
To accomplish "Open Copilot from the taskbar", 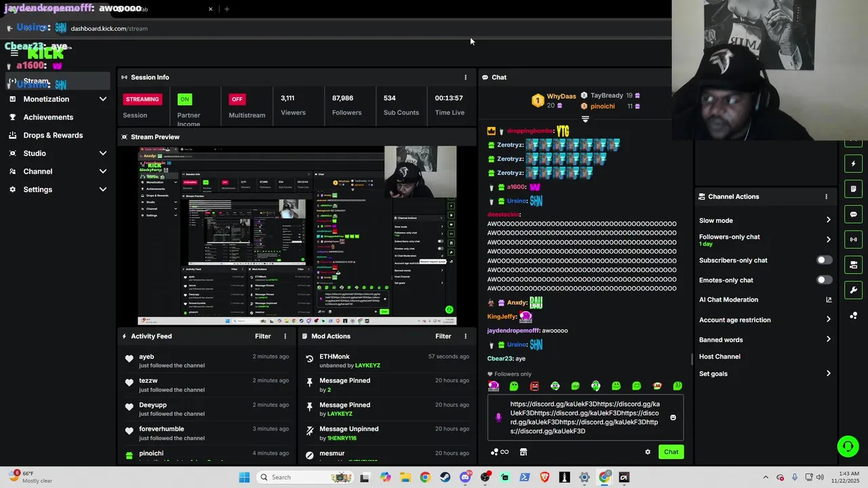I will click(385, 477).
